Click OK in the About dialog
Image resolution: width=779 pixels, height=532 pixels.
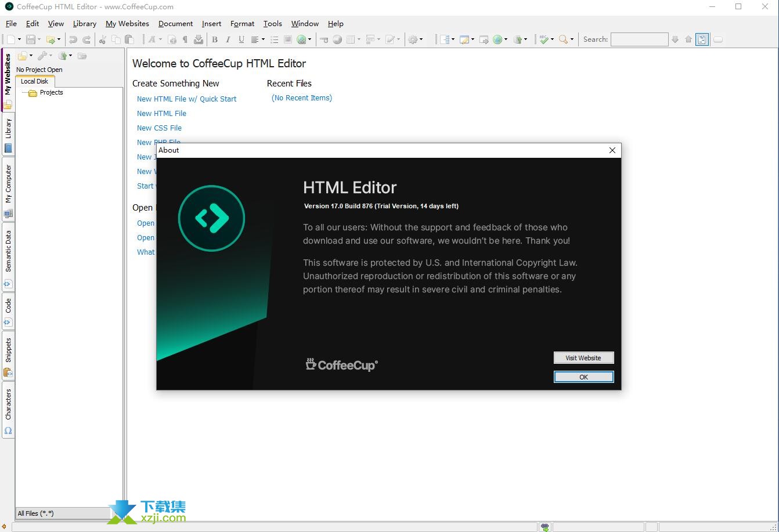tap(583, 377)
